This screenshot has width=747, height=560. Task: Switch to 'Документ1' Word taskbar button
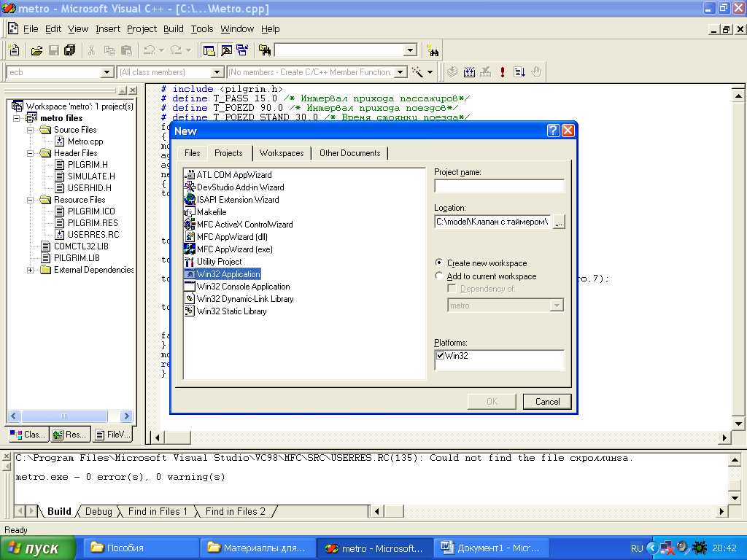(x=492, y=548)
